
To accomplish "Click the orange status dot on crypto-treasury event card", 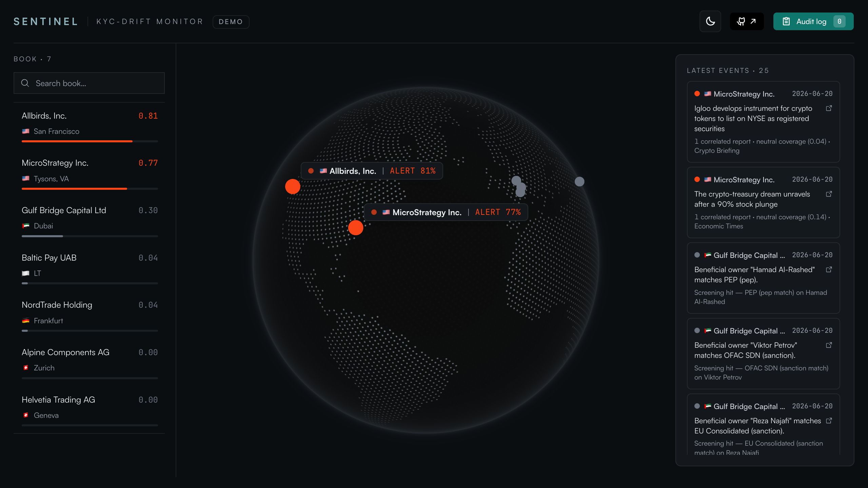I will (x=697, y=180).
